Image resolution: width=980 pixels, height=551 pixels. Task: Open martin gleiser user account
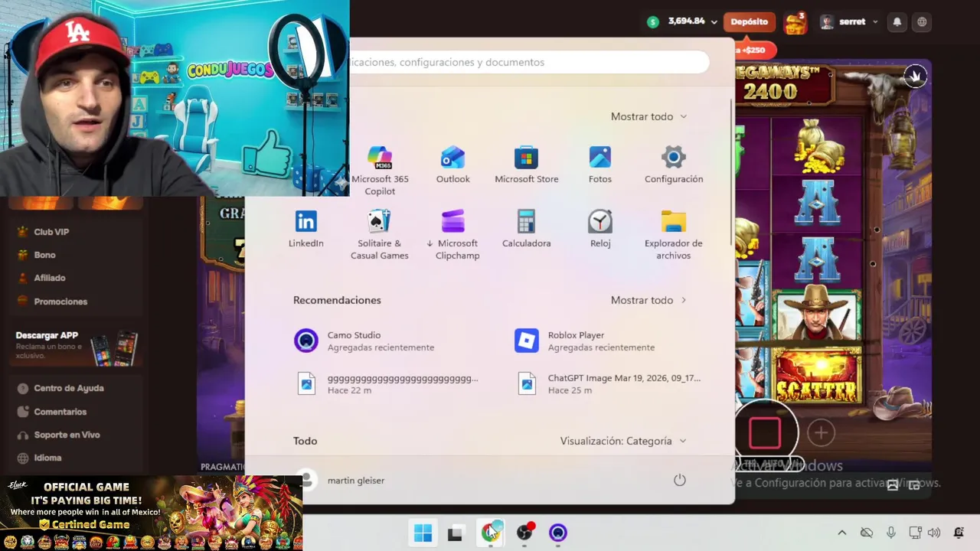(341, 480)
